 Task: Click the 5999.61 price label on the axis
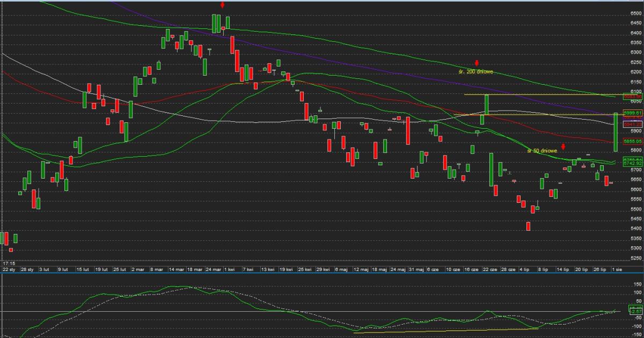click(632, 112)
